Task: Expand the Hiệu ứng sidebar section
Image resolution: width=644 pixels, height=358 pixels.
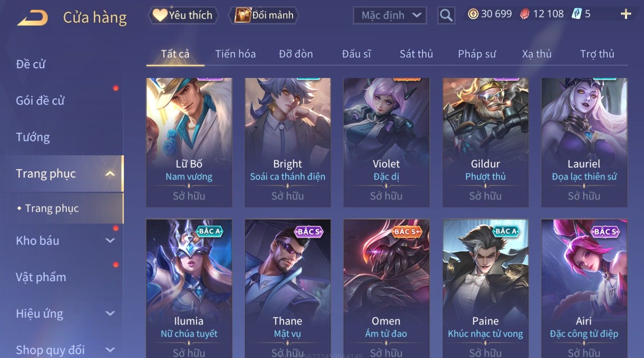Action: coord(110,314)
